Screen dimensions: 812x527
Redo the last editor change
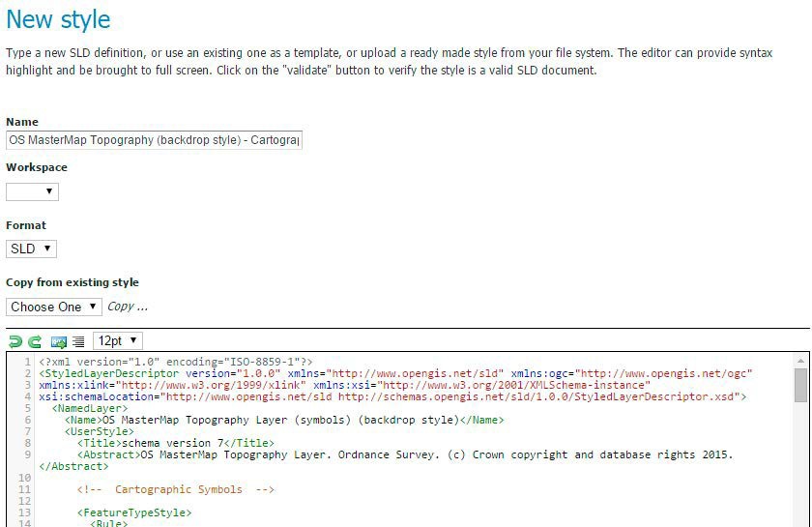[35, 341]
